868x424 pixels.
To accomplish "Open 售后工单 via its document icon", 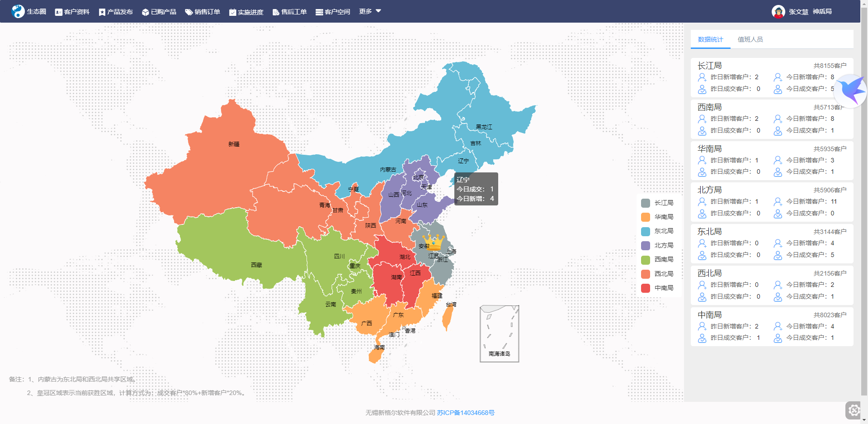I will pos(275,12).
